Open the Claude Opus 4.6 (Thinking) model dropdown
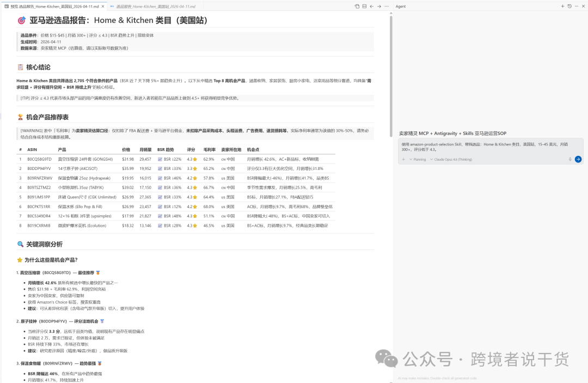588x383 pixels. coord(451,160)
